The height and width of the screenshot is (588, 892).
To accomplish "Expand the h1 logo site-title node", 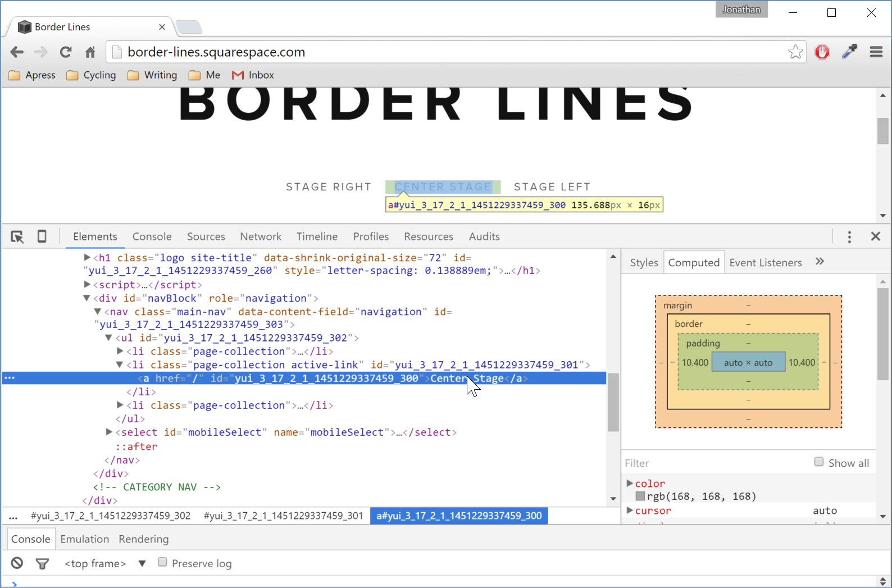I will tap(87, 257).
